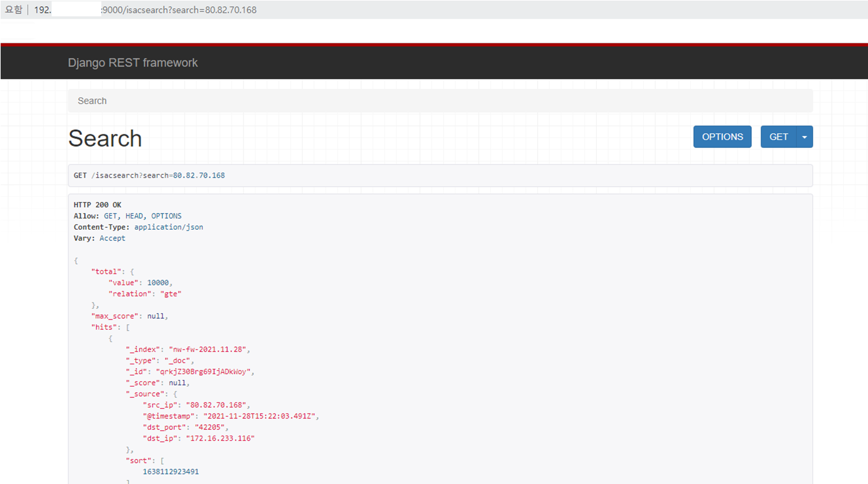The width and height of the screenshot is (868, 484).
Task: Click the Django REST framework brand link
Action: pyautogui.click(x=133, y=63)
